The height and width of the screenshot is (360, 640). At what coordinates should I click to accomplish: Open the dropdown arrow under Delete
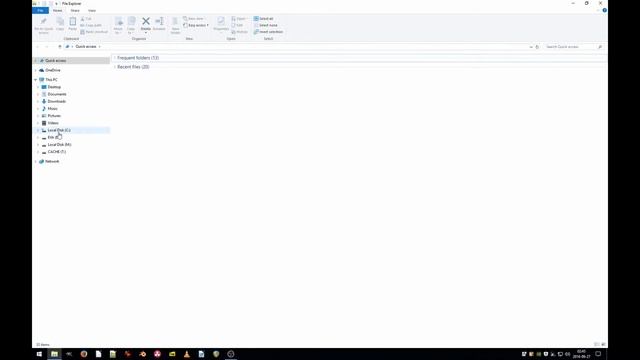tap(146, 32)
